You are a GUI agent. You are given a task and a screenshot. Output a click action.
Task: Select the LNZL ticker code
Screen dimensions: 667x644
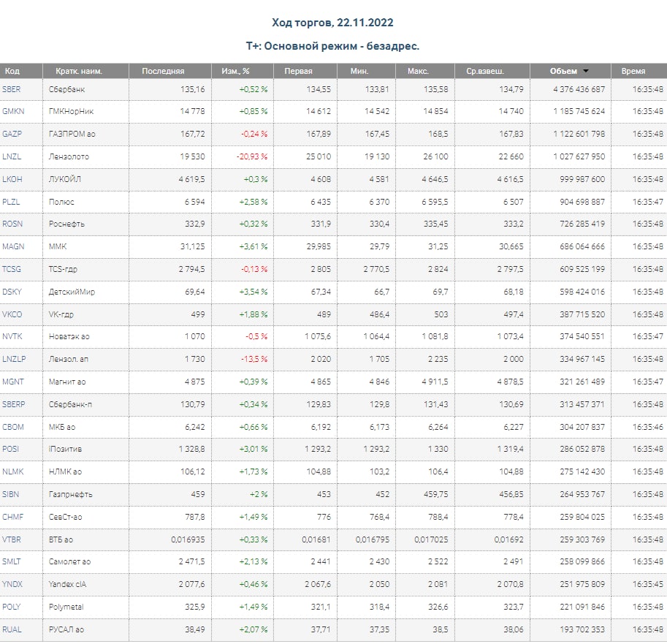point(12,156)
